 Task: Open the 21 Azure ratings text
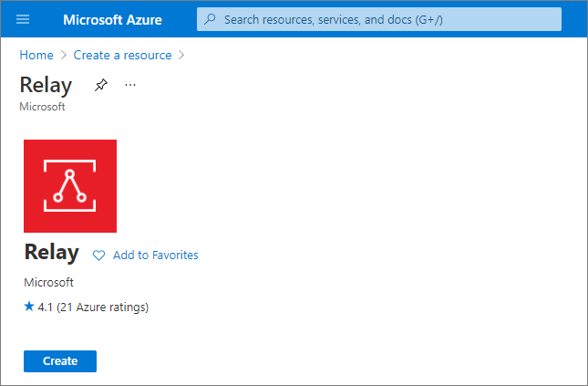pos(102,308)
